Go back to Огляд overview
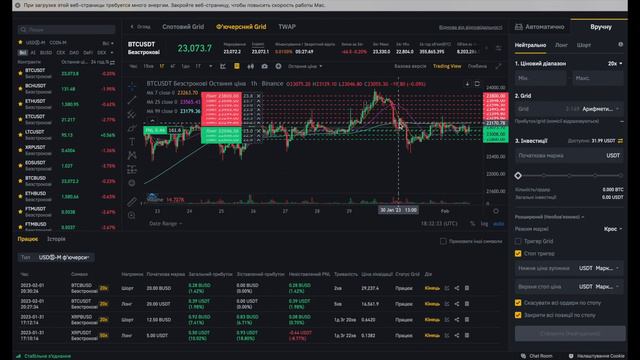The width and height of the screenshot is (640, 360). pos(140,27)
